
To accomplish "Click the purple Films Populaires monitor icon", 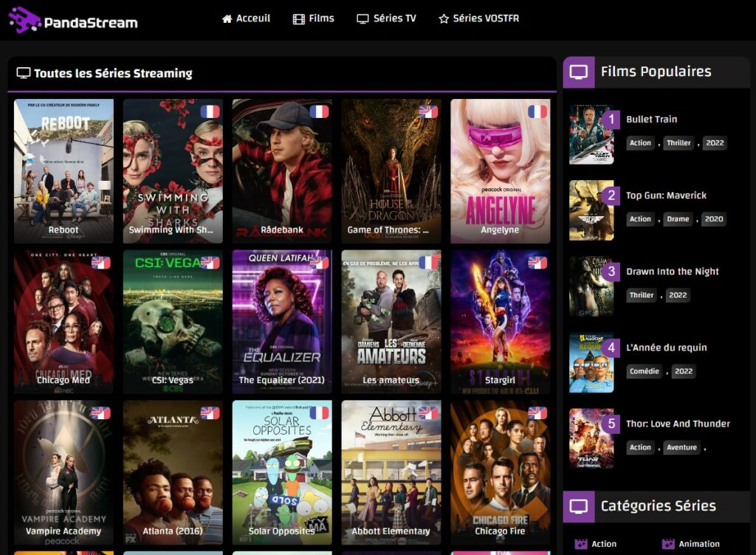I will click(x=579, y=72).
